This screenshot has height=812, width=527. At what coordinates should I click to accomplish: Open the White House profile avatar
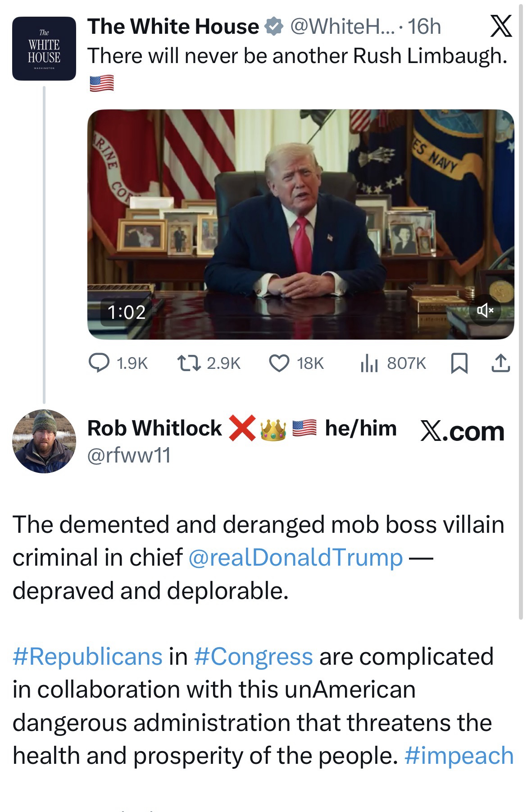tap(44, 49)
